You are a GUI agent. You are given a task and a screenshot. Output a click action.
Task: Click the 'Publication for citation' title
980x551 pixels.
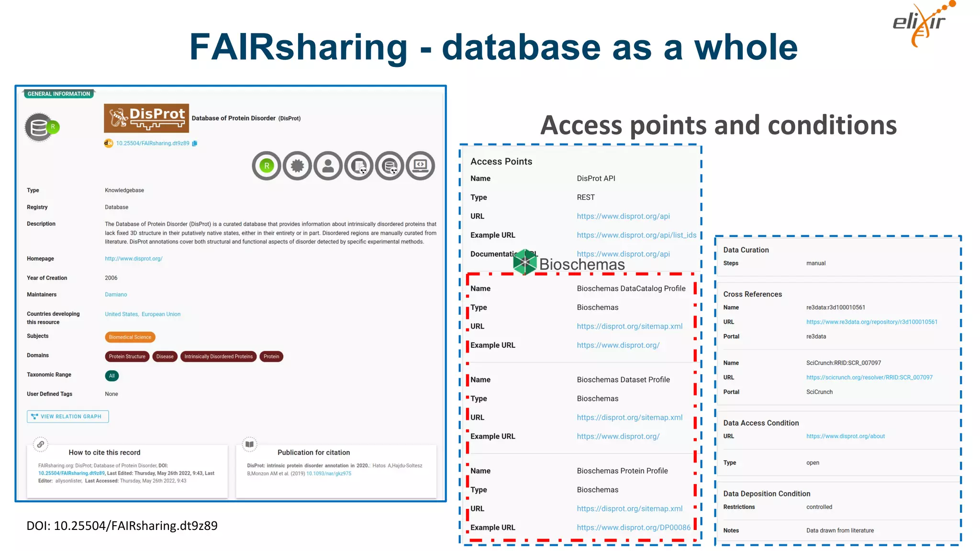[313, 452]
